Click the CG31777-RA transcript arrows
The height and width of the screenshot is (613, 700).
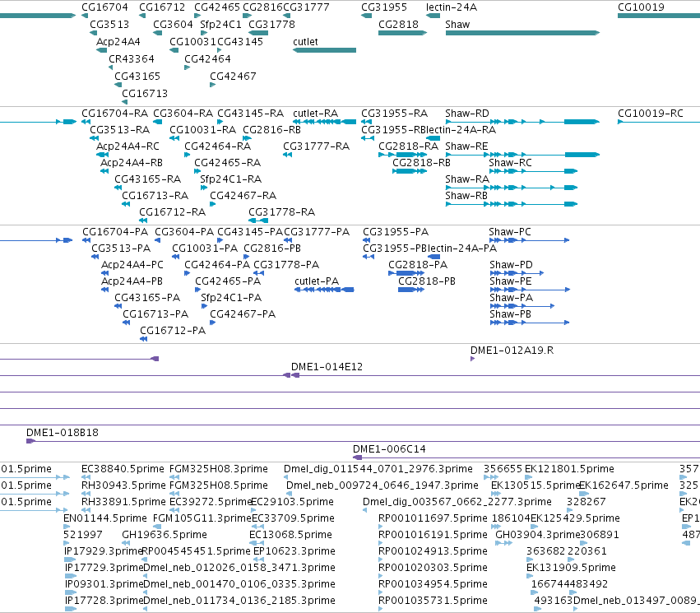click(x=288, y=155)
